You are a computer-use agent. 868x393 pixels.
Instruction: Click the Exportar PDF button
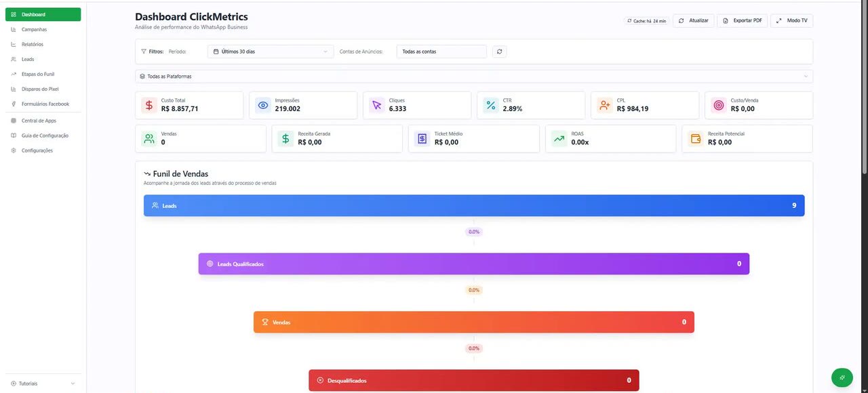point(742,21)
